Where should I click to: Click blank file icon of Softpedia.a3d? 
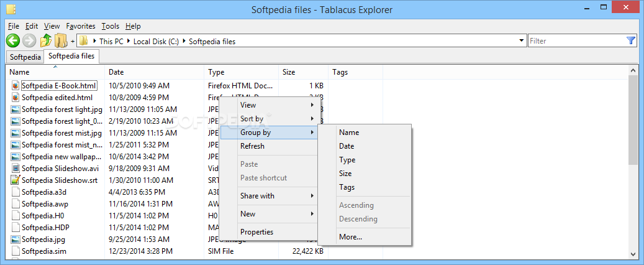click(16, 192)
